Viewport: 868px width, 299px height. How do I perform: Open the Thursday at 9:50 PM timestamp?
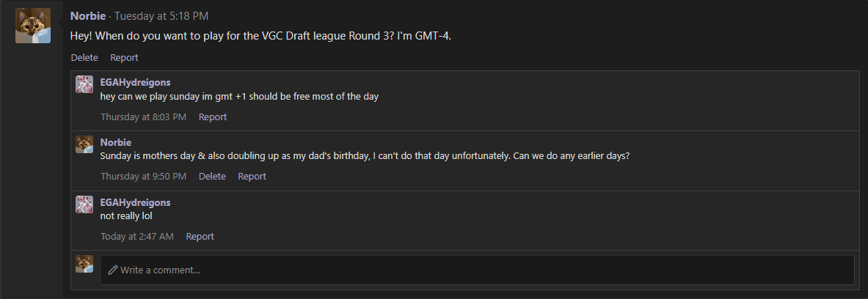143,176
